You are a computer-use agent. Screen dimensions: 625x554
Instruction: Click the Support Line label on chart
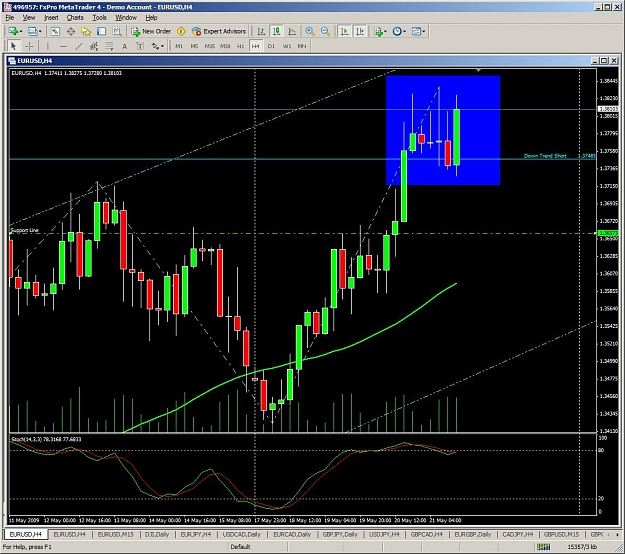click(x=25, y=230)
